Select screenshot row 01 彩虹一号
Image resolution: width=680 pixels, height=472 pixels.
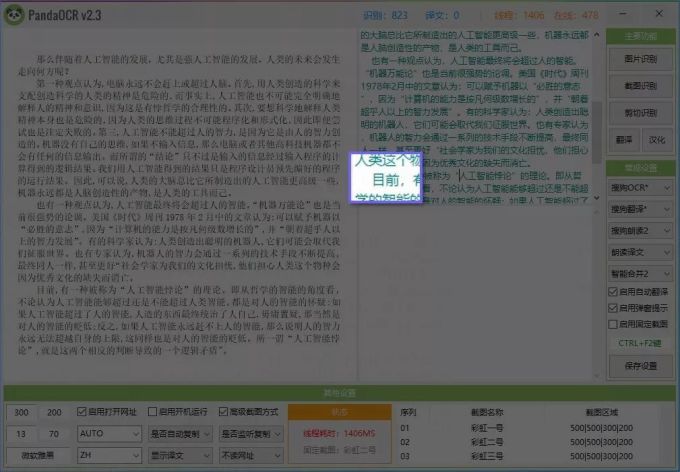pyautogui.click(x=527, y=428)
